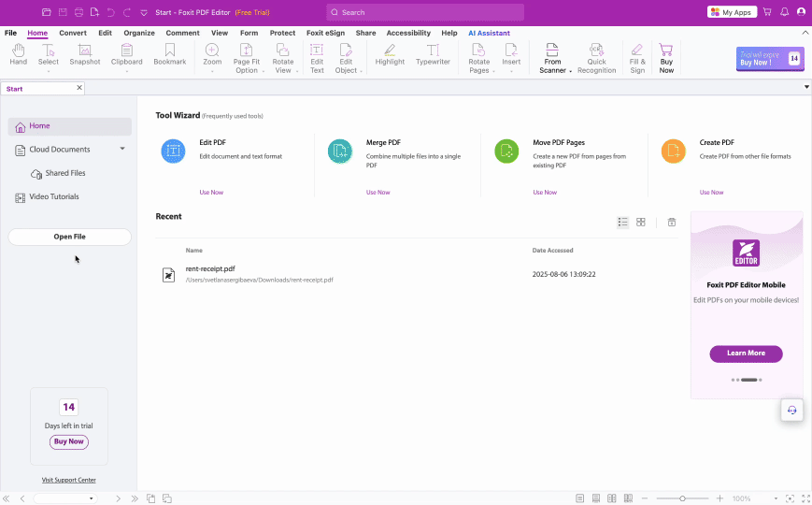Screen dimensions: 812x505
Task: Open Page Fit Option
Action: tap(247, 58)
